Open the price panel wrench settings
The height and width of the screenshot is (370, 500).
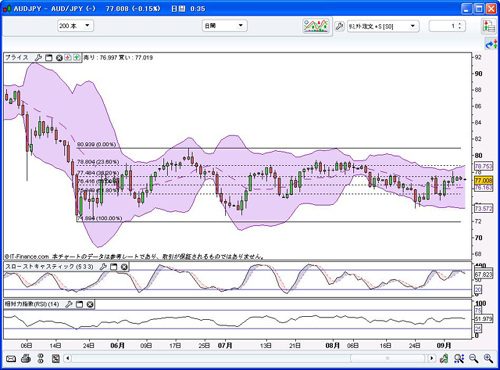pyautogui.click(x=38, y=58)
